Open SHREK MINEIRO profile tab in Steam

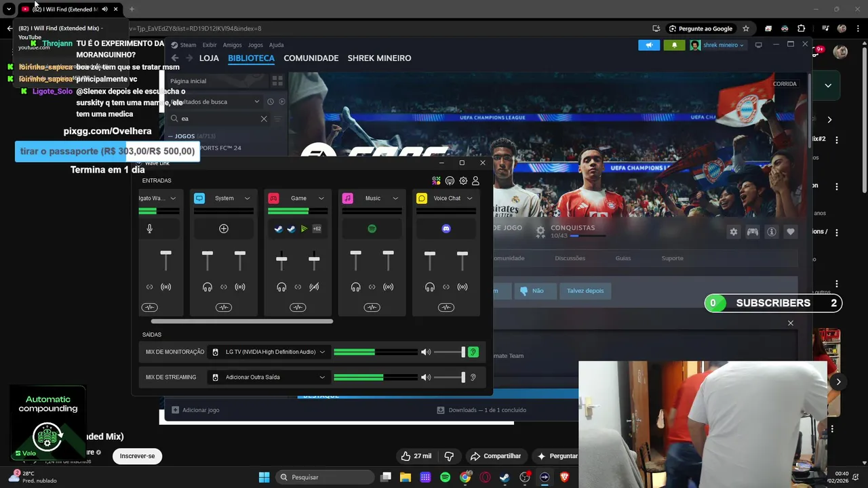pyautogui.click(x=379, y=58)
